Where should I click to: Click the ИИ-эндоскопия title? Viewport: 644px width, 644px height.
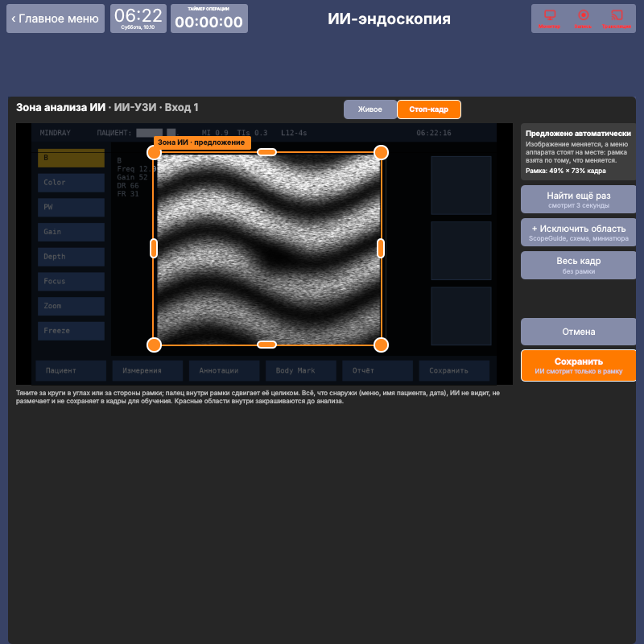coord(389,19)
